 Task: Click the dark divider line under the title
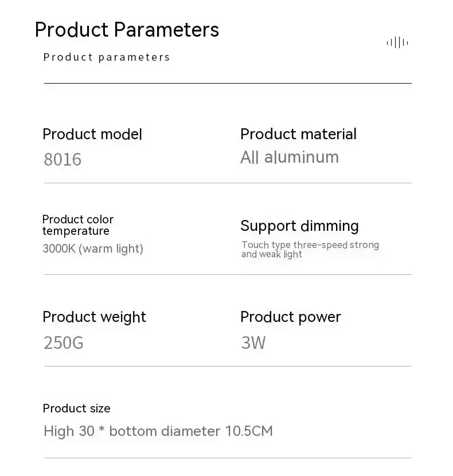tap(228, 83)
